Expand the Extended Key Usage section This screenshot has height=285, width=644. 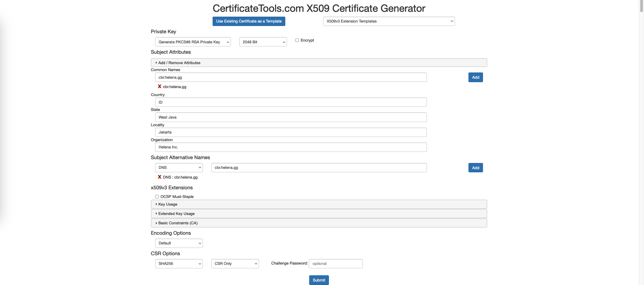[x=176, y=214]
